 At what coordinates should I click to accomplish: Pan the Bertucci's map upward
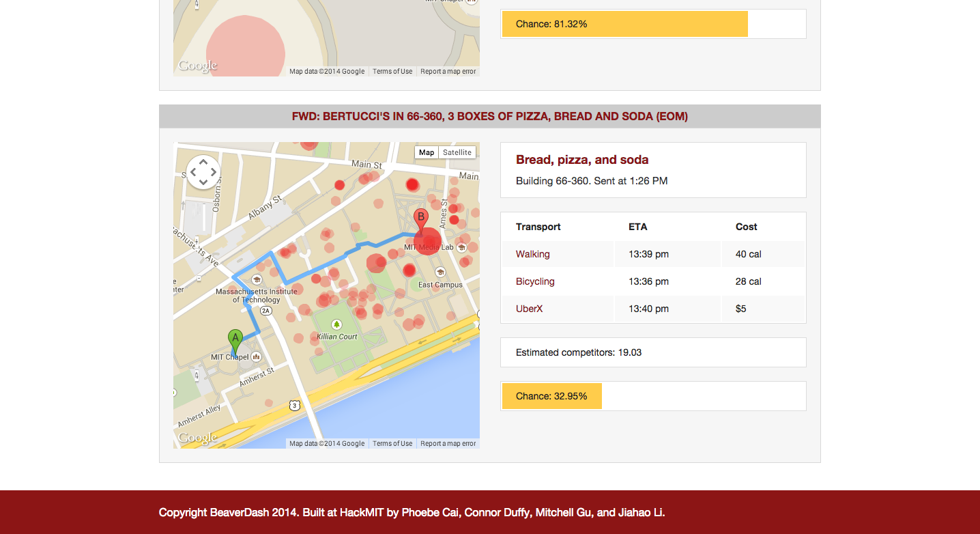click(x=203, y=162)
